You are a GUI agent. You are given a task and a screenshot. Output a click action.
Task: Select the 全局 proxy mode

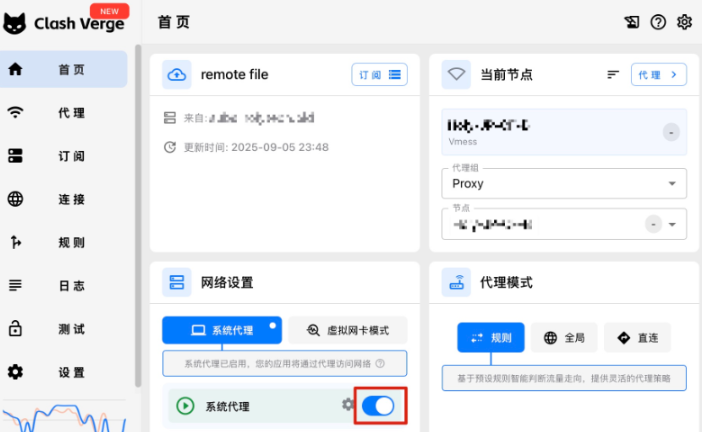click(564, 338)
